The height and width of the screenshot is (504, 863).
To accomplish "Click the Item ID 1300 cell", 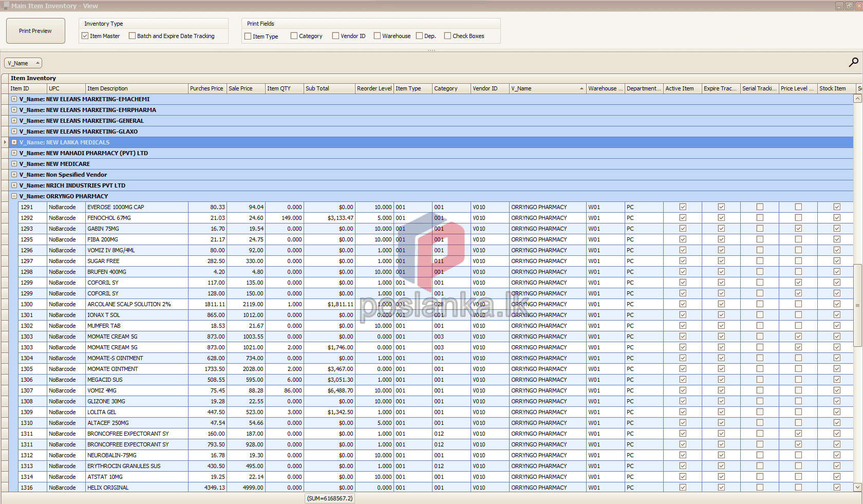I will [x=33, y=304].
